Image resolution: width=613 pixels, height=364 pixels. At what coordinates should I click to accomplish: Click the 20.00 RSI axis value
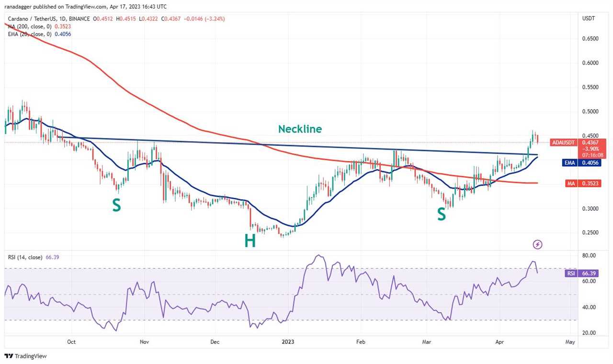[590, 333]
